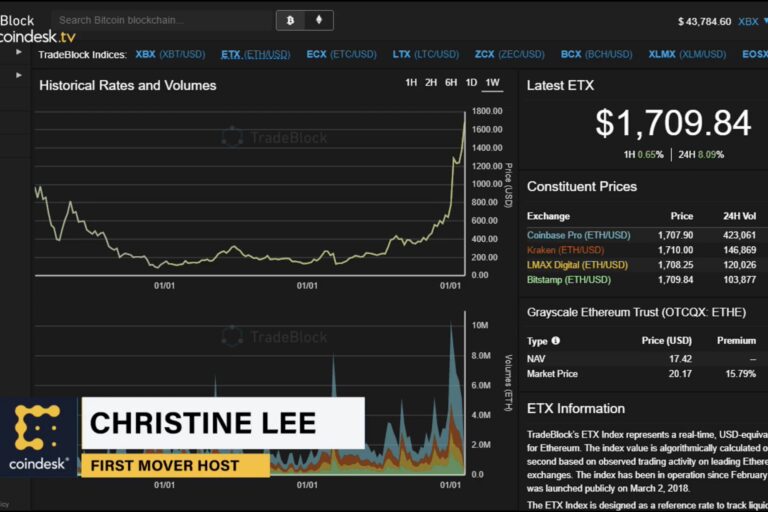Select the Bitcoin blockchain toggle icon
This screenshot has height=512, width=768.
pyautogui.click(x=290, y=21)
